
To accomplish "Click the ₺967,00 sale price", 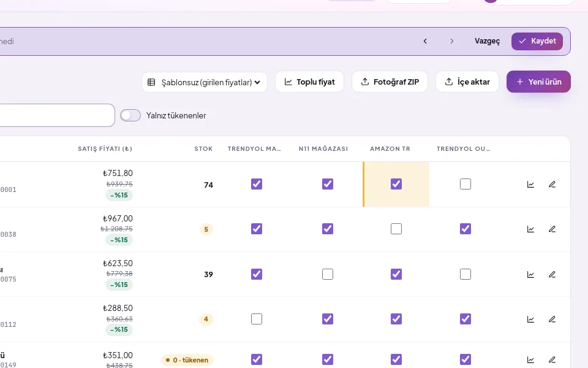I will click(118, 218).
